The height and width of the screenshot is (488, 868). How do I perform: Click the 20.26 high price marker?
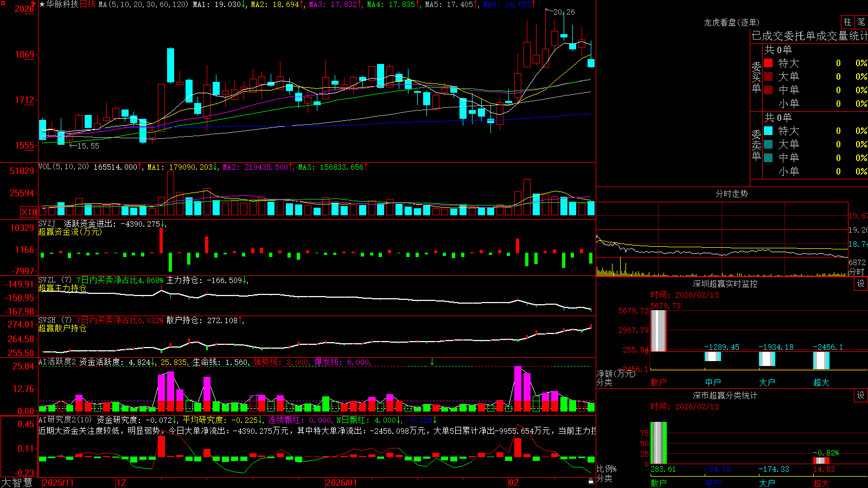564,12
